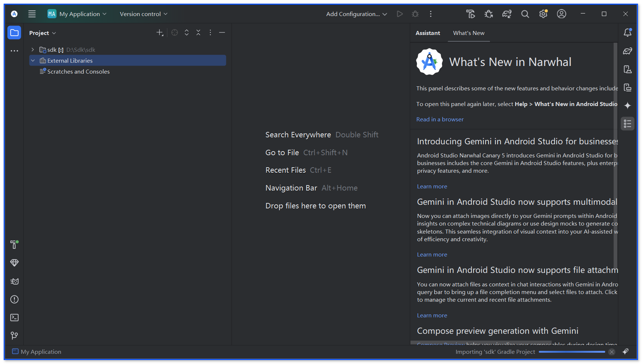
Task: Open Project panel options vertical dots
Action: click(210, 33)
